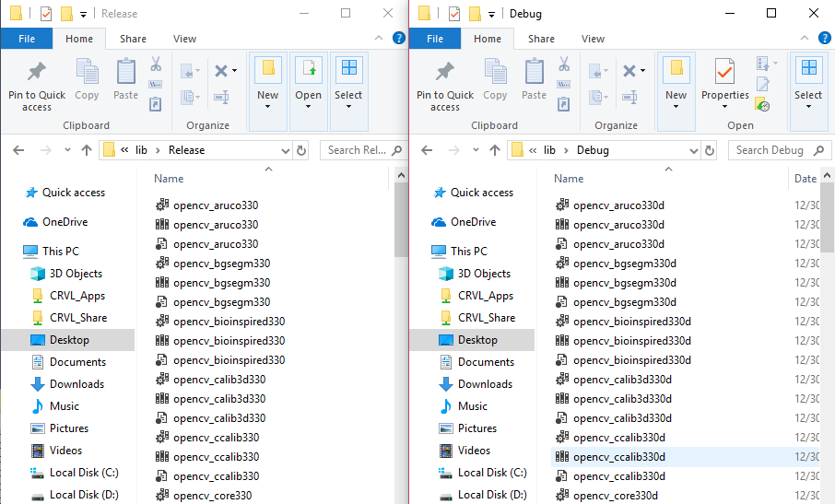
Task: Click Help icon in Debug window
Action: click(824, 38)
